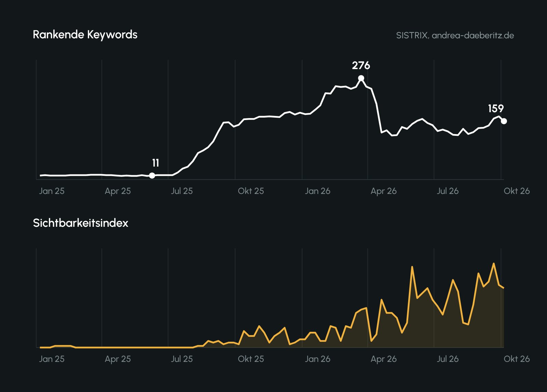Click 'Apr 25' on the keywords chart axis
The image size is (547, 392).
pos(118,191)
